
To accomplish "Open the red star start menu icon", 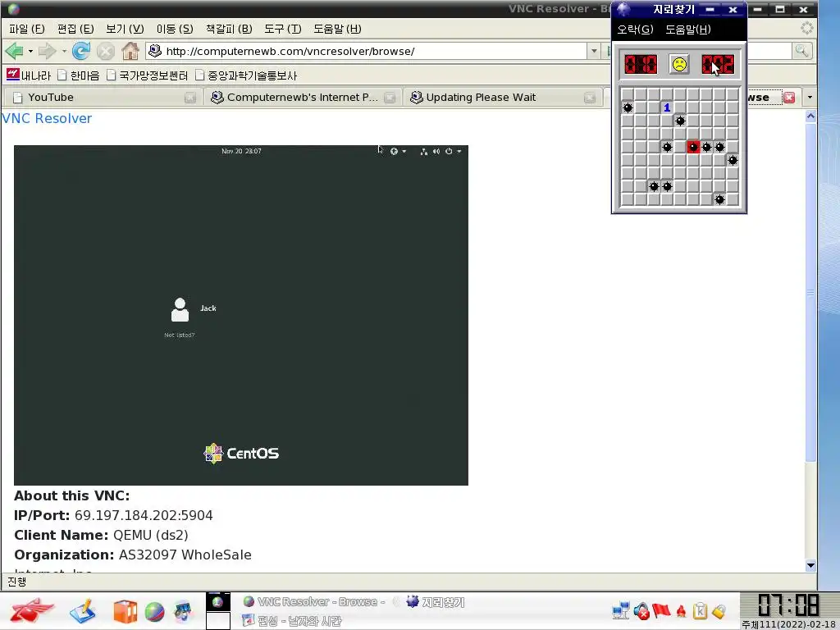I will (x=32, y=610).
